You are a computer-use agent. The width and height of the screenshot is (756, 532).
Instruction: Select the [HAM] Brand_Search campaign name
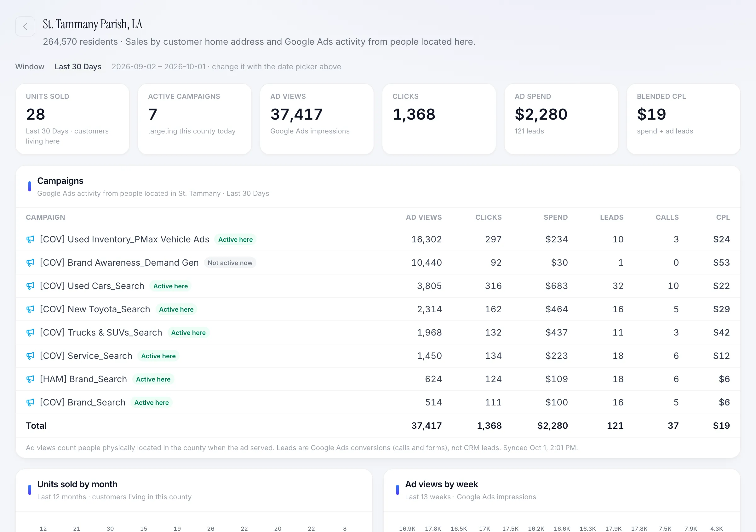tap(83, 379)
